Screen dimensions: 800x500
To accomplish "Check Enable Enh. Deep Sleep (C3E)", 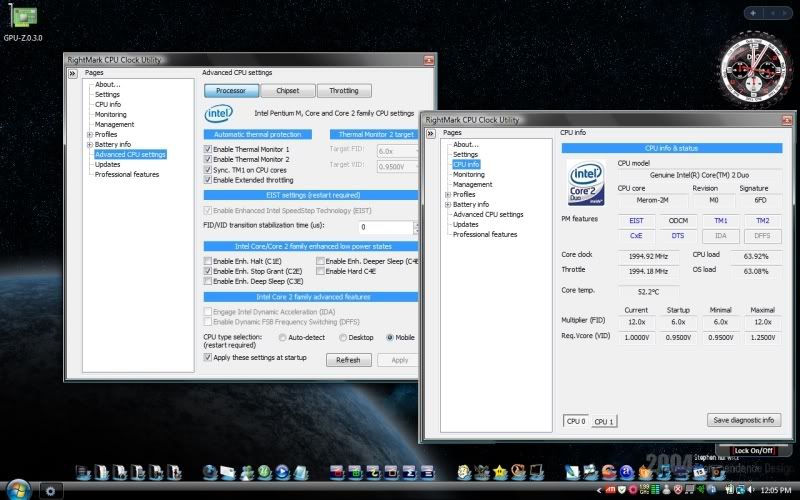I will [x=208, y=281].
